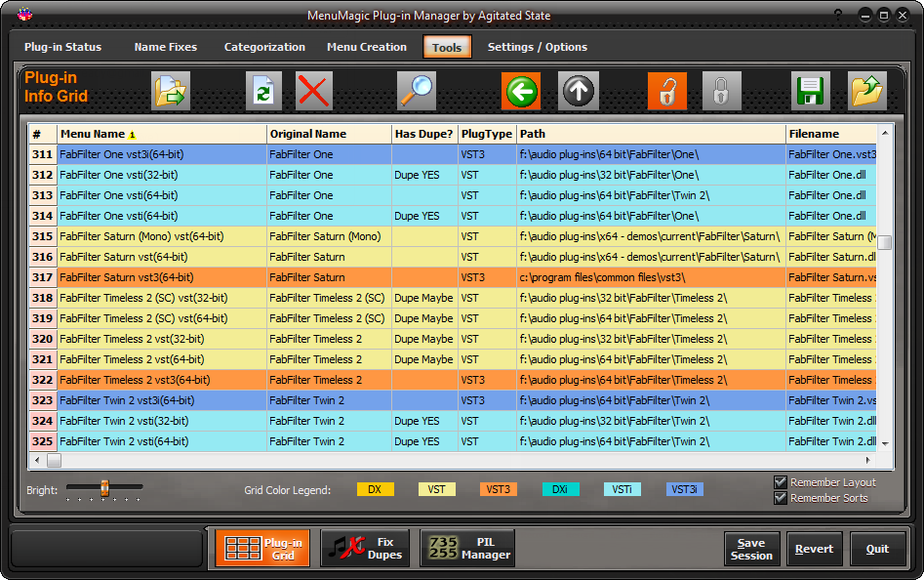
Task: Click the horizontal scrollbar right arrow
Action: pos(868,460)
